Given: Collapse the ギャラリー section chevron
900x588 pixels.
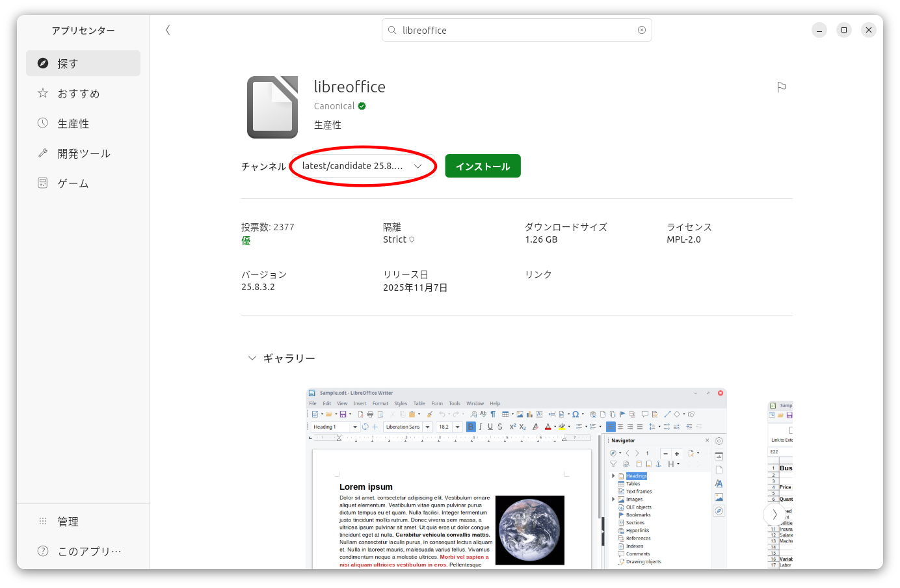Looking at the screenshot, I should pyautogui.click(x=252, y=358).
